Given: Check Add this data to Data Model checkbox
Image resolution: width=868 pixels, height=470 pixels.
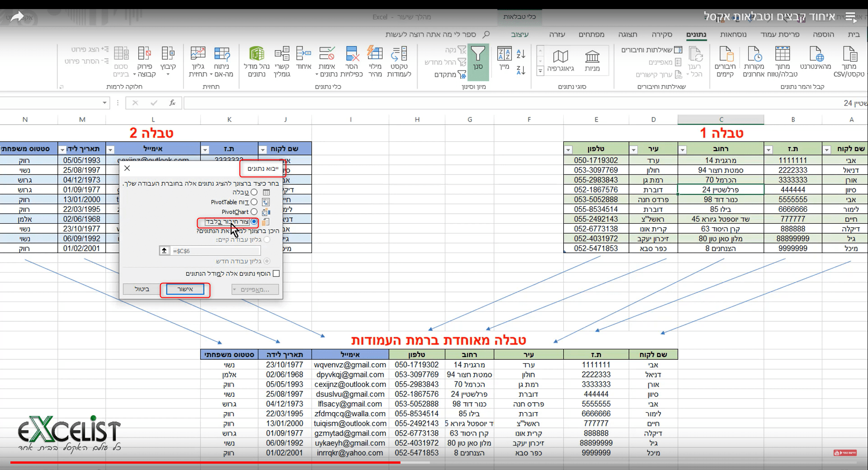Looking at the screenshot, I should click(276, 273).
